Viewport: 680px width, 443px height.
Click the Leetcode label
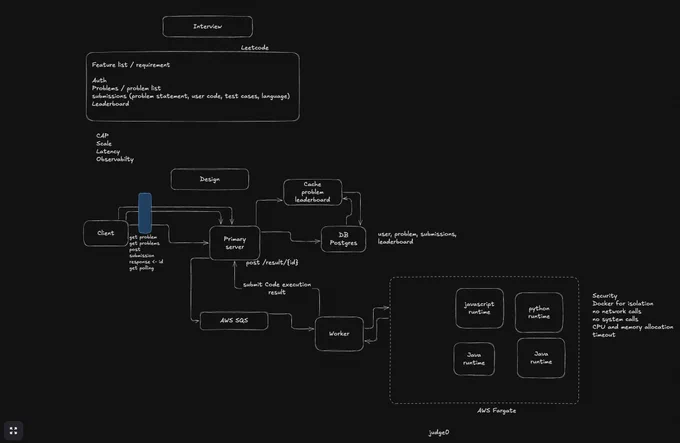[255, 48]
